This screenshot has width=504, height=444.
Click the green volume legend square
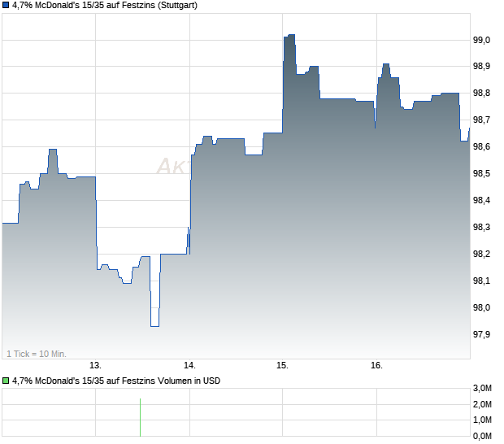coord(6,381)
